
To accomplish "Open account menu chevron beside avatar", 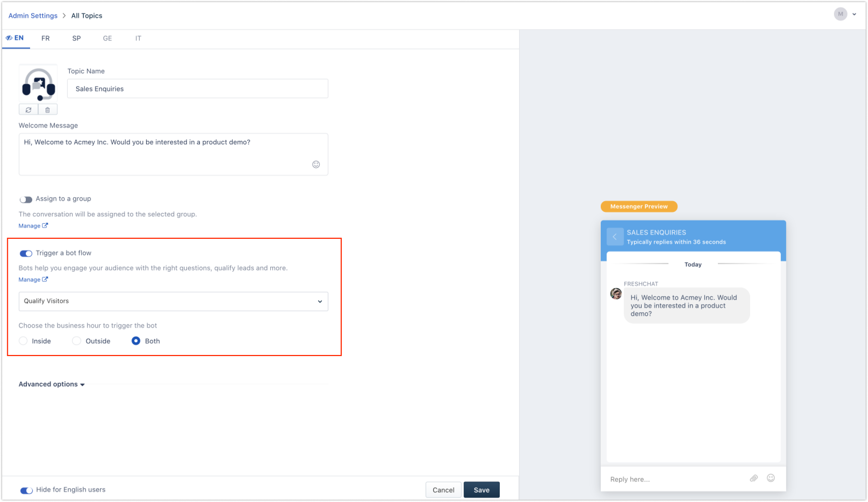I will (x=854, y=14).
